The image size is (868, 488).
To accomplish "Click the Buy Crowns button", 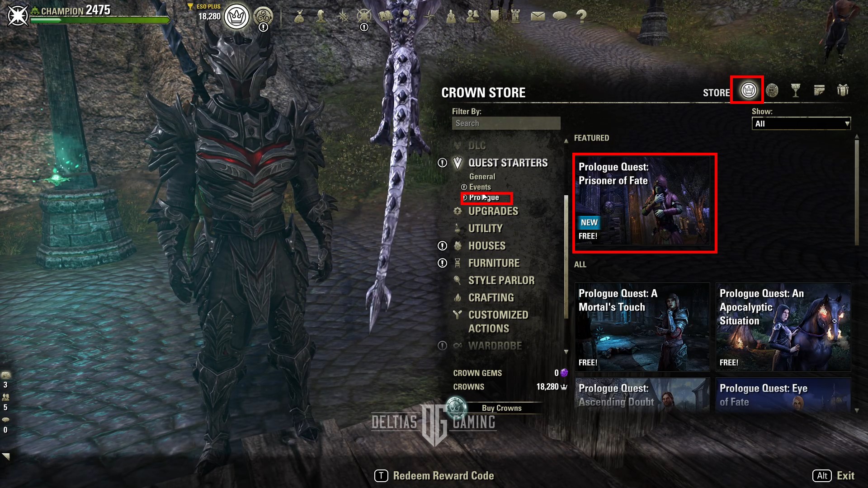I will 501,407.
